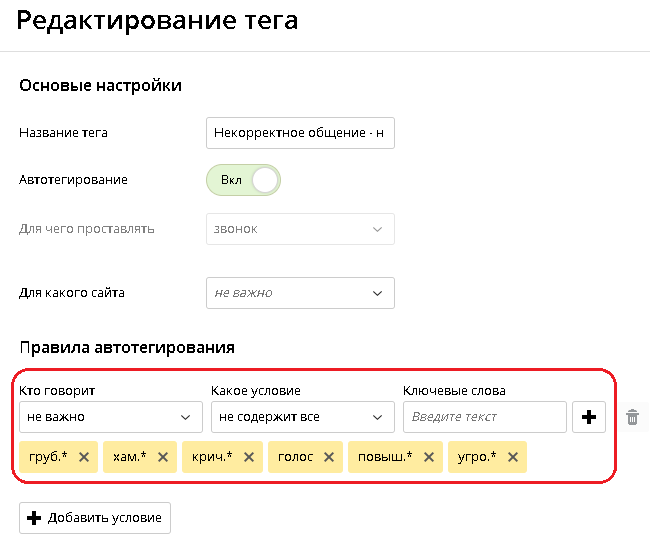Image resolution: width=650 pixels, height=542 pixels.
Task: Click the Добавить условие button
Action: click(x=95, y=518)
